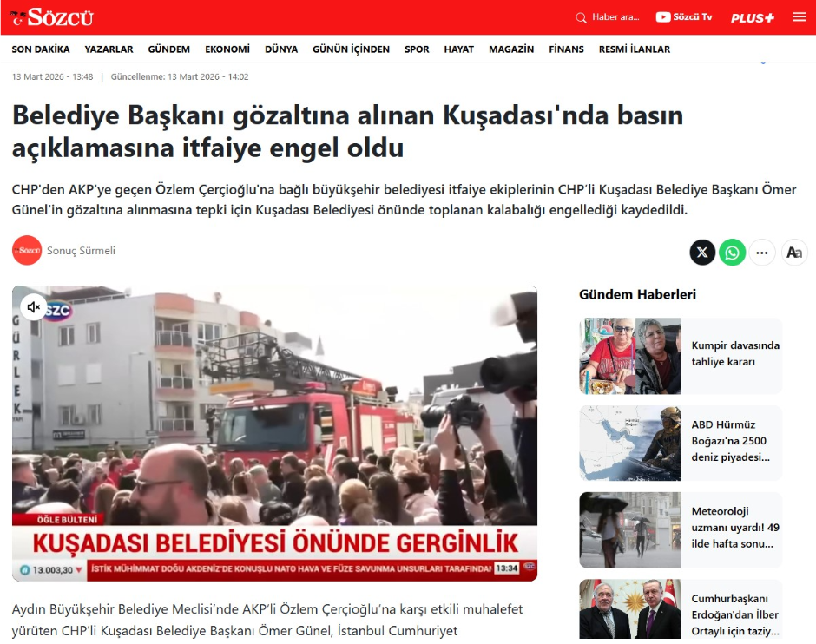Open the hamburger menu
The height and width of the screenshot is (644, 816).
click(x=800, y=17)
